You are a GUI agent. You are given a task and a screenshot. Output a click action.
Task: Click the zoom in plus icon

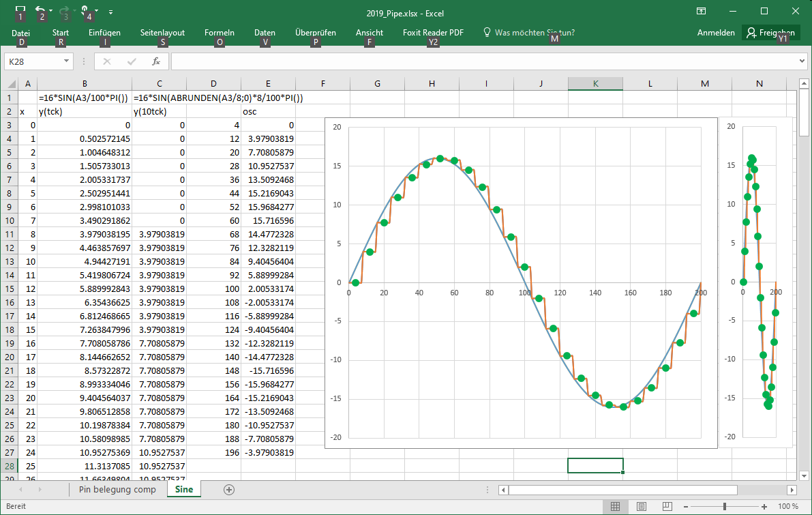tap(764, 507)
